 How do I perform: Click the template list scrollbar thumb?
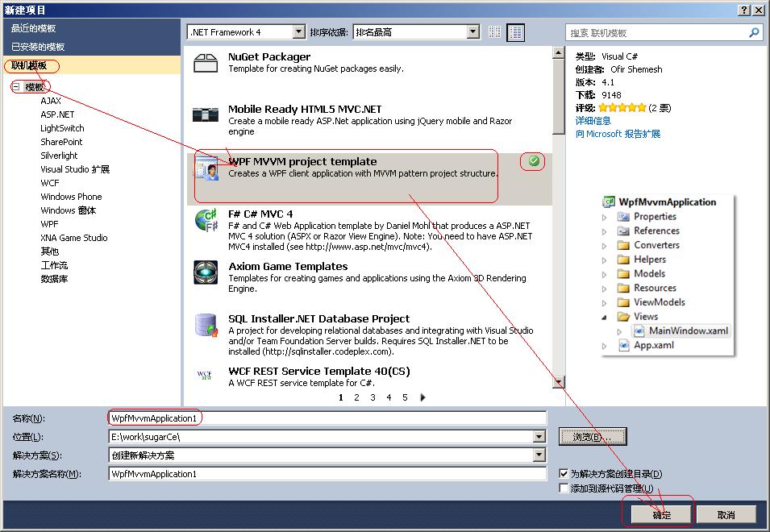coord(558,97)
